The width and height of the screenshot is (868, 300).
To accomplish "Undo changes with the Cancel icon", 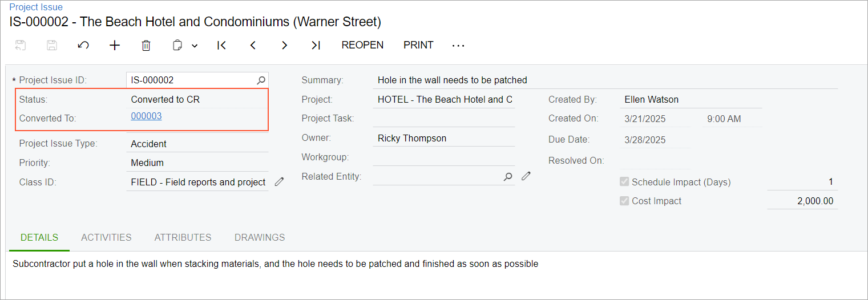I will [x=83, y=46].
